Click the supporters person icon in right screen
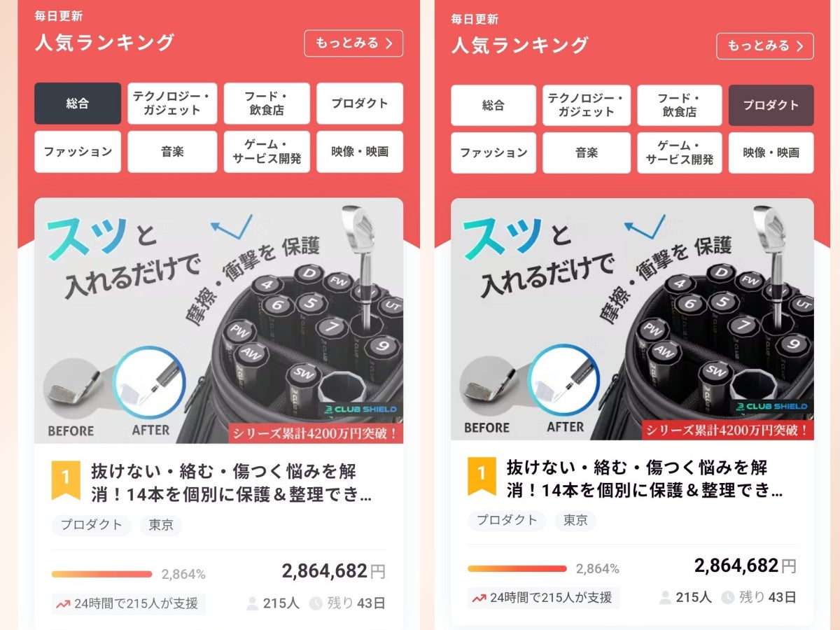This screenshot has width=840, height=630. point(665,597)
